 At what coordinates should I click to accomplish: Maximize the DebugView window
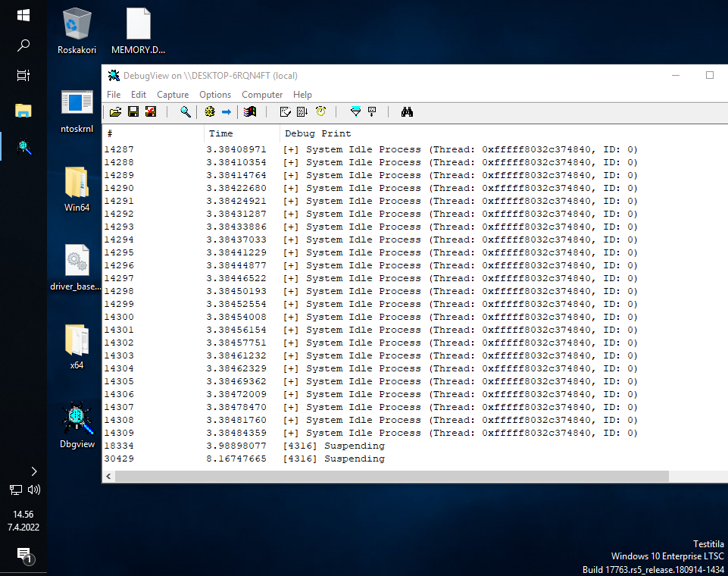pyautogui.click(x=710, y=75)
